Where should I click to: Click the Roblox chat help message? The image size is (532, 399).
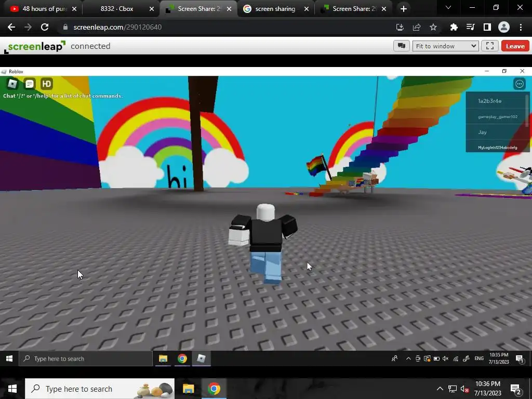63,96
